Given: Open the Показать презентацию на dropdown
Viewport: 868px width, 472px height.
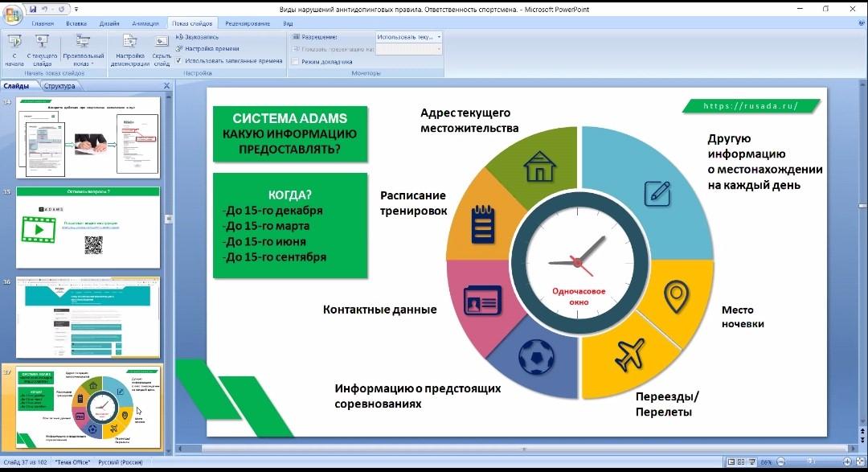Looking at the screenshot, I should pos(408,49).
